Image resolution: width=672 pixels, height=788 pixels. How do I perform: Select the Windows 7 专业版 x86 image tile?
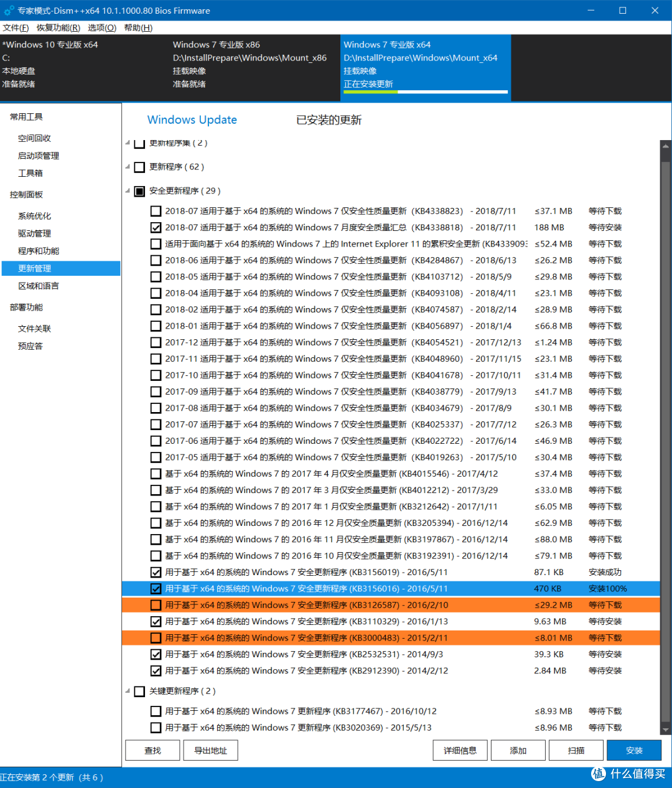pos(255,68)
